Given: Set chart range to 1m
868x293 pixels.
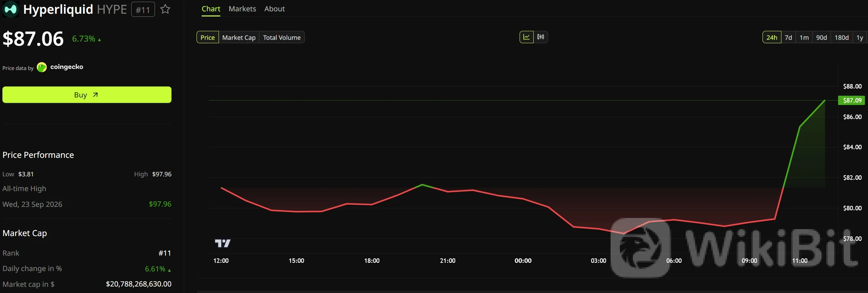Looking at the screenshot, I should point(804,37).
